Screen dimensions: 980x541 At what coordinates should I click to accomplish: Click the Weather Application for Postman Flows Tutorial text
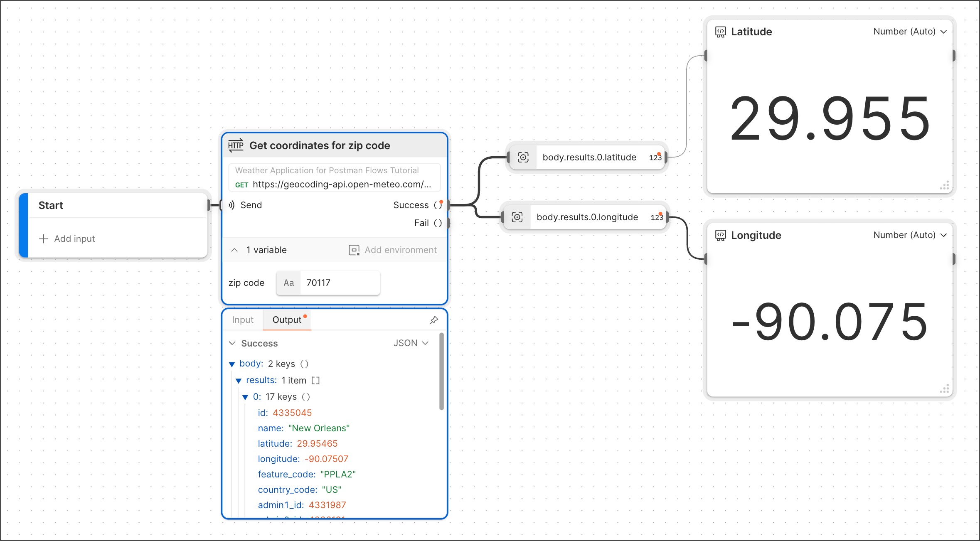point(327,170)
